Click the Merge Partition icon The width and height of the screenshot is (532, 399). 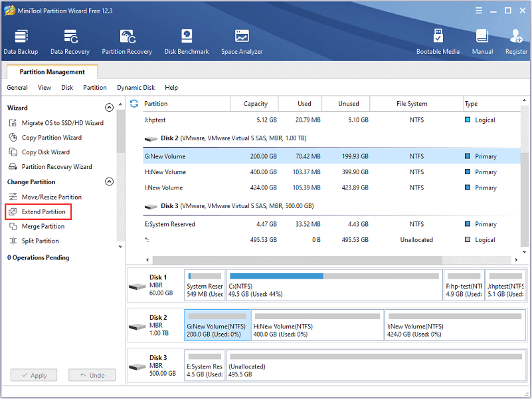click(13, 226)
